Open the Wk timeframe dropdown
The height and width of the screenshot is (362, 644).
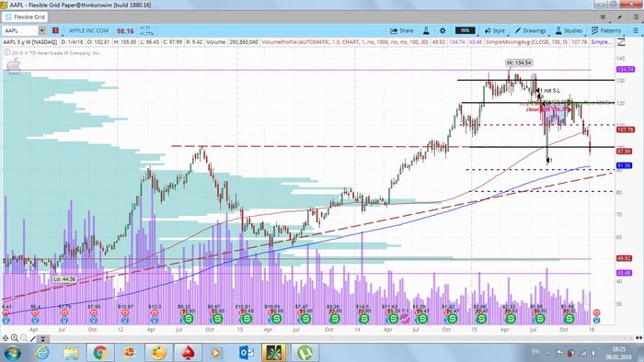click(465, 30)
